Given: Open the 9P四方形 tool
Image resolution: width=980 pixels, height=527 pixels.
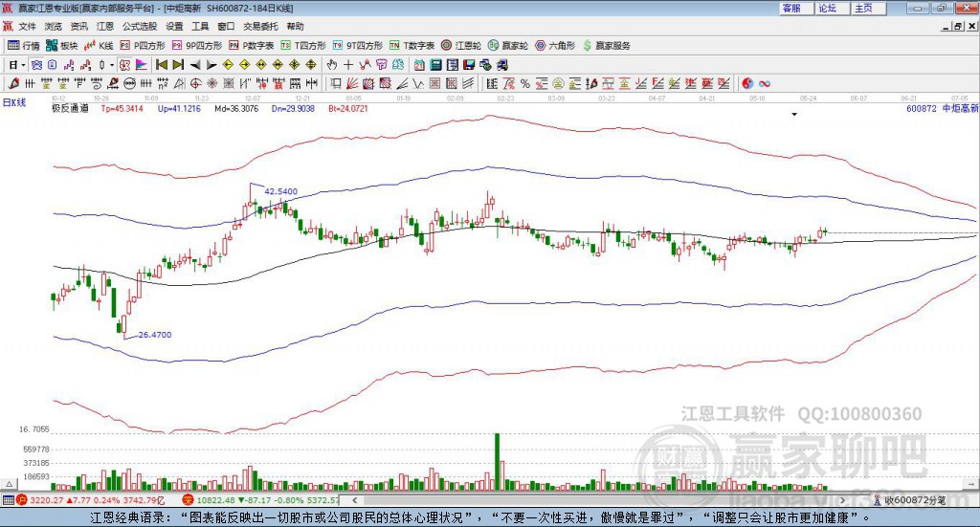Looking at the screenshot, I should click(197, 46).
